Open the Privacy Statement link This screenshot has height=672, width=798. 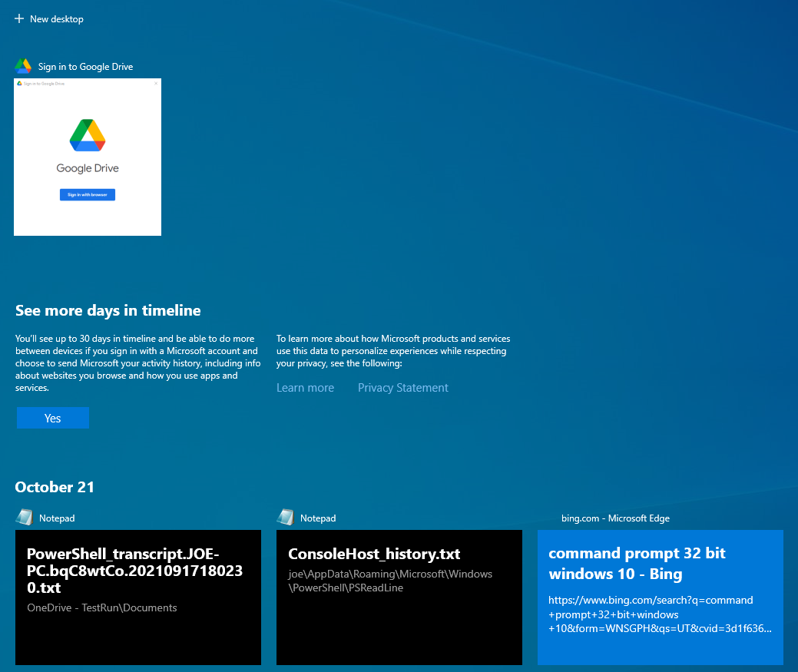(x=403, y=388)
